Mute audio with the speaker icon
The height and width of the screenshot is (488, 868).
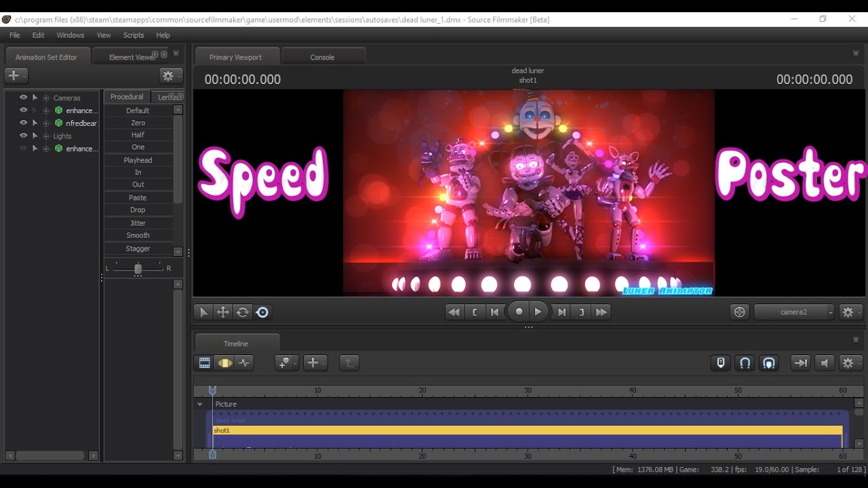point(825,363)
